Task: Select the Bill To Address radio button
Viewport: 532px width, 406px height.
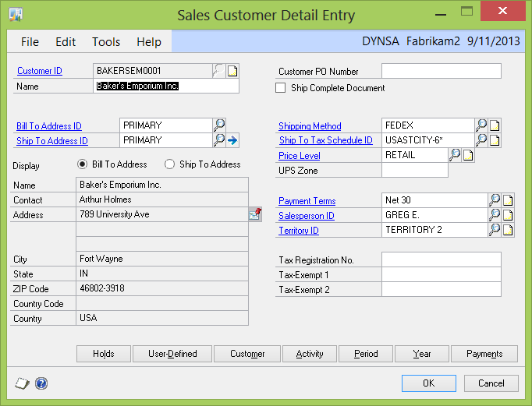Action: (x=83, y=164)
